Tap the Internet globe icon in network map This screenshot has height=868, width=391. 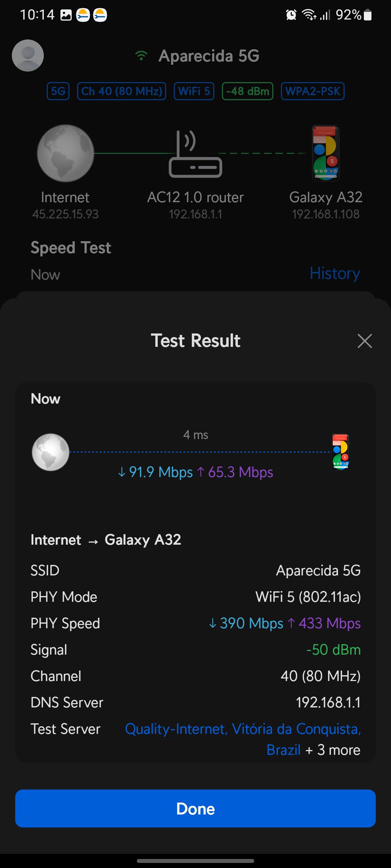pyautogui.click(x=66, y=153)
